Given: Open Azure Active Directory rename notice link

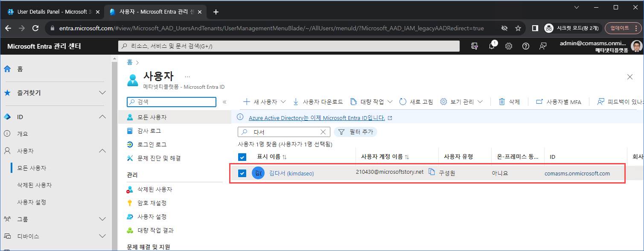Looking at the screenshot, I should point(317,118).
